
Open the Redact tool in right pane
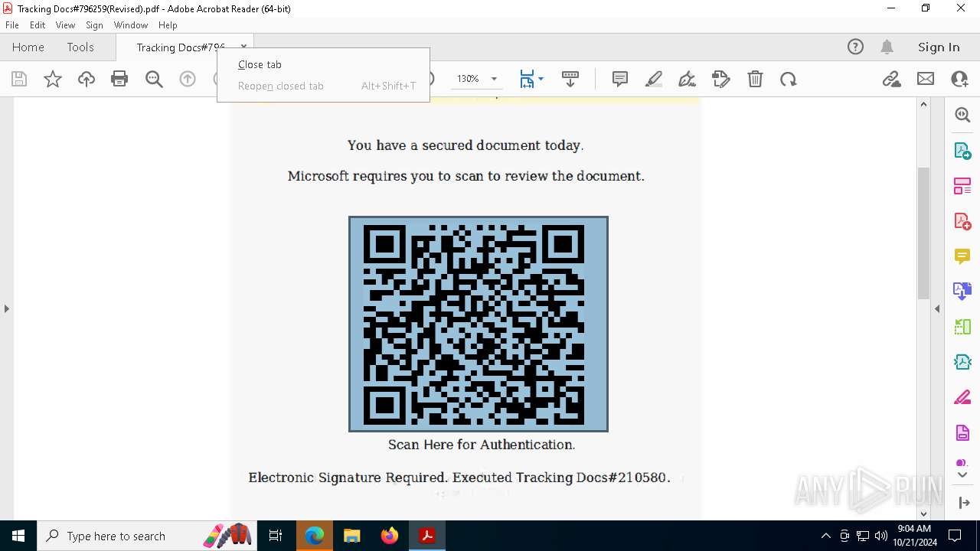(962, 397)
